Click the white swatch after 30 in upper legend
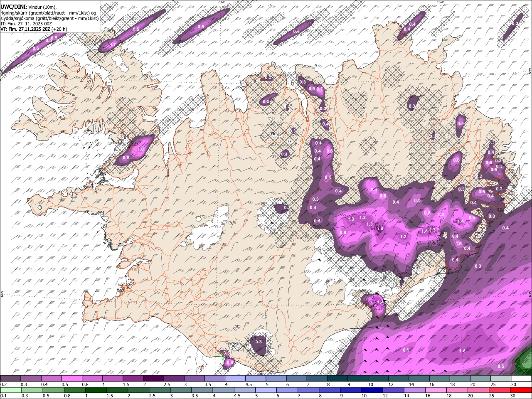The image size is (532, 399). click(x=522, y=379)
